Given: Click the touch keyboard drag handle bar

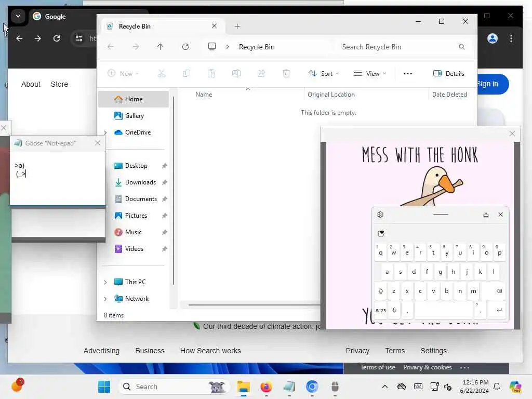Looking at the screenshot, I should [441, 215].
